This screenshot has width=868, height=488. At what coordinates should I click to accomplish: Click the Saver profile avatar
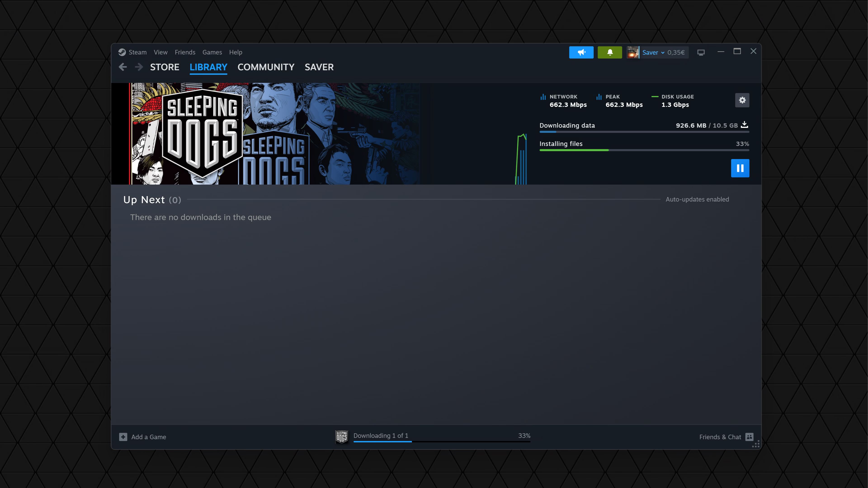[632, 53]
